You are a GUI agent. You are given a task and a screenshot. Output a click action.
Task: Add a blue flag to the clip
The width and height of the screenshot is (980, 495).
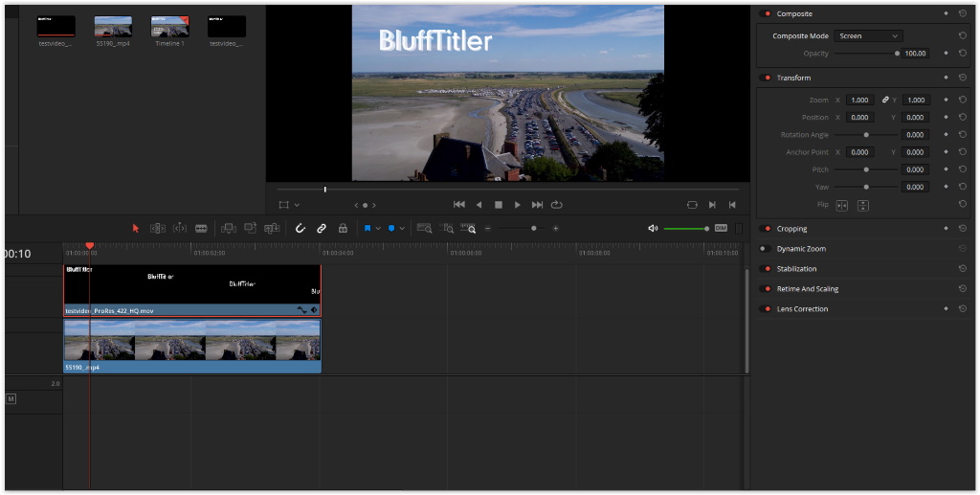coord(367,228)
